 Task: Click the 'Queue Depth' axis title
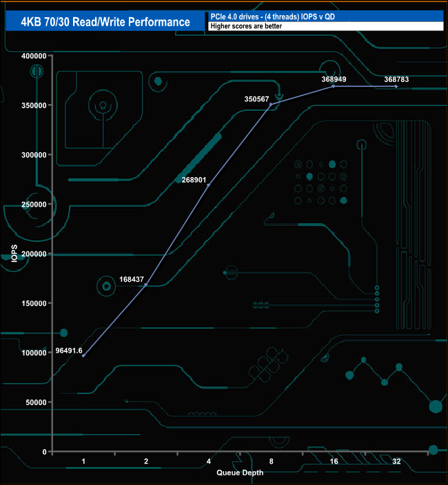pyautogui.click(x=240, y=473)
